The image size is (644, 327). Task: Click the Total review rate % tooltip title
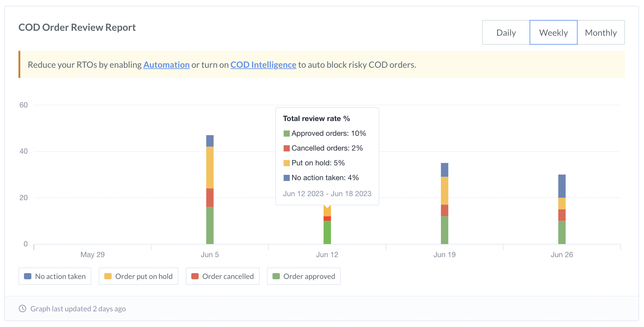click(316, 119)
